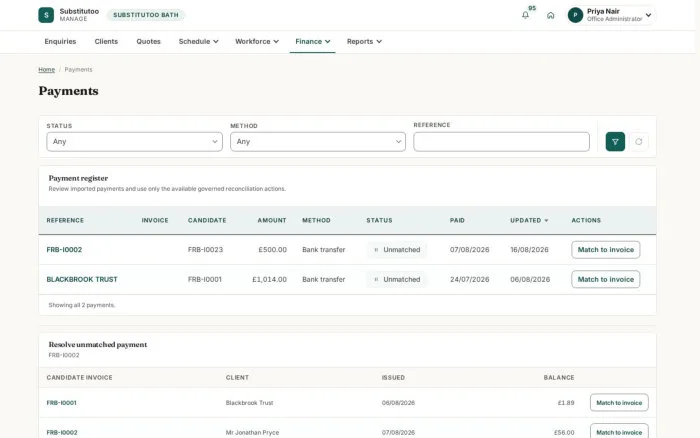Click Priya Nair's avatar circle

pos(575,15)
